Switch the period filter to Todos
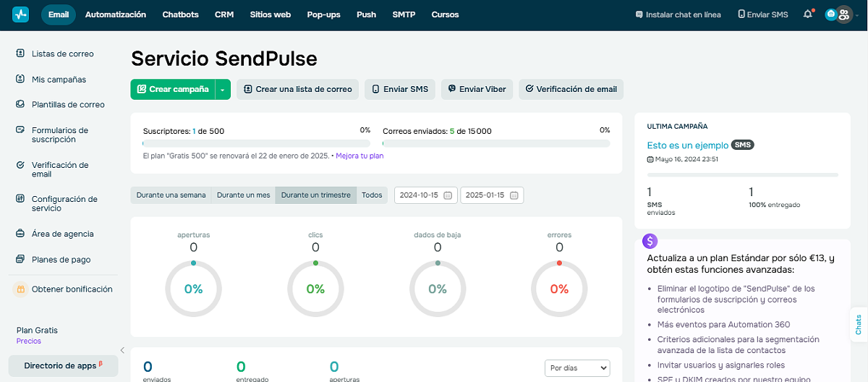 pos(372,195)
